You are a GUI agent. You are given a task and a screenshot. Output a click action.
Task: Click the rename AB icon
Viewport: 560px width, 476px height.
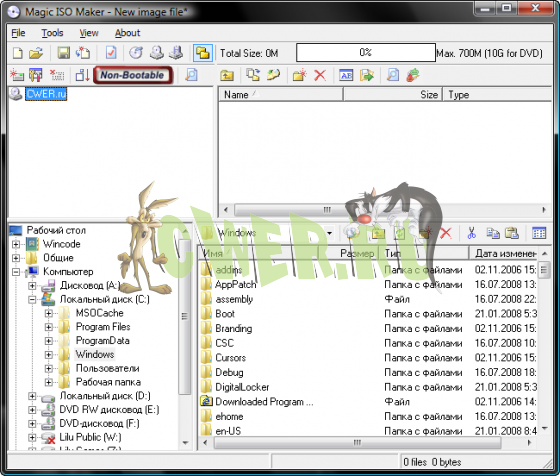346,75
